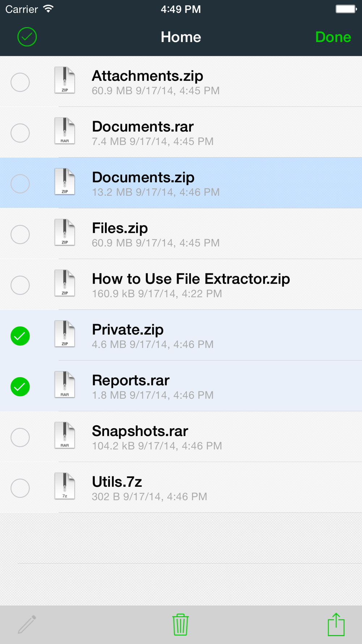Click the Snapshots.rar archive icon
The image size is (362, 644).
[65, 435]
